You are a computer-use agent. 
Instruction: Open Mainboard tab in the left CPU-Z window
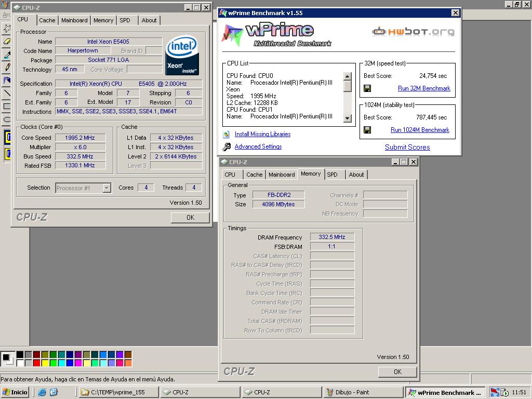[x=74, y=20]
